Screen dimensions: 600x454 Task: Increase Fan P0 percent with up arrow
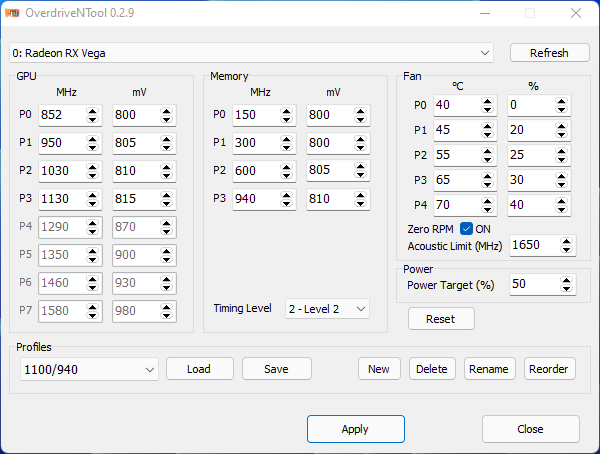561,101
